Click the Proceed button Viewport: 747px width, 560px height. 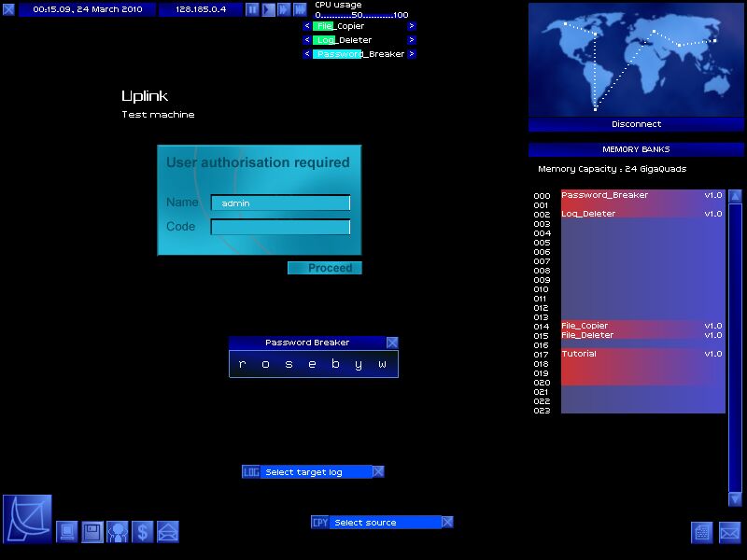tap(325, 268)
